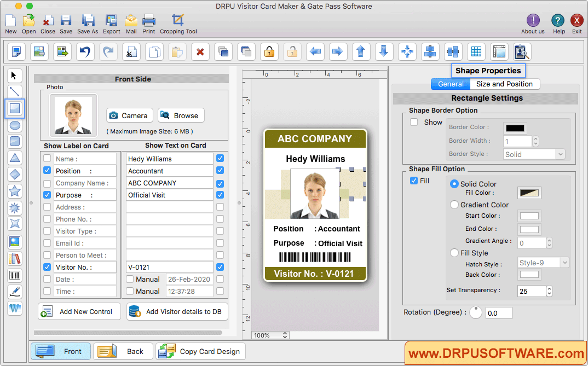Uncheck the Position label checkbox
The image size is (588, 366).
coord(47,171)
